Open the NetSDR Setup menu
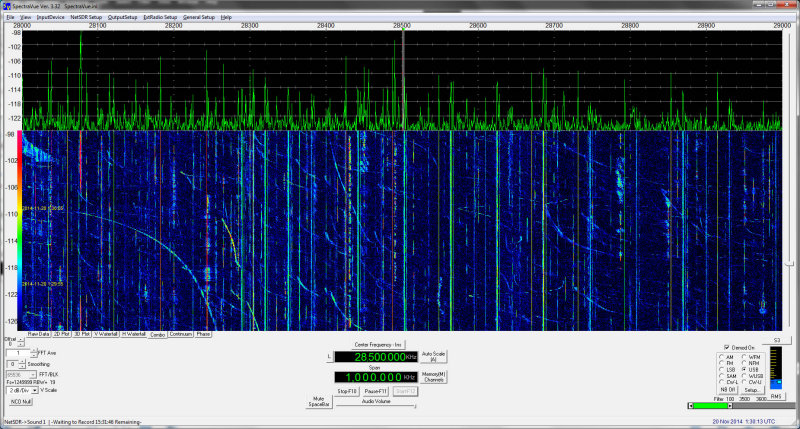 coord(86,17)
